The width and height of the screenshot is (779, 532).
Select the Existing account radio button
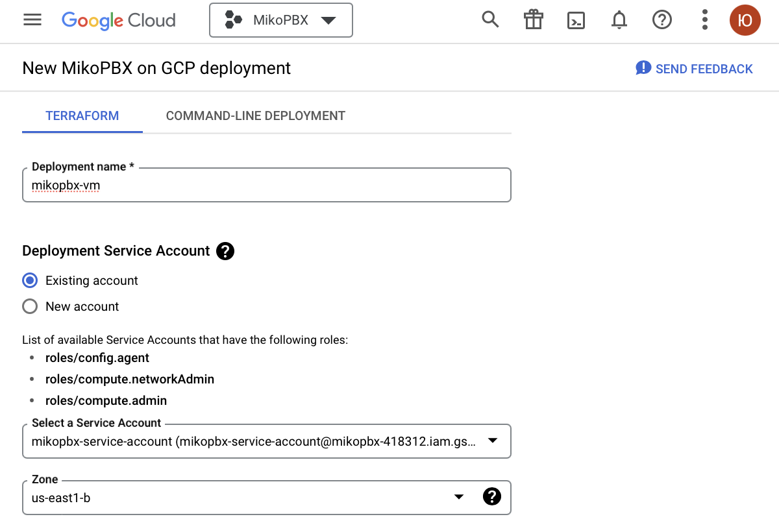30,280
